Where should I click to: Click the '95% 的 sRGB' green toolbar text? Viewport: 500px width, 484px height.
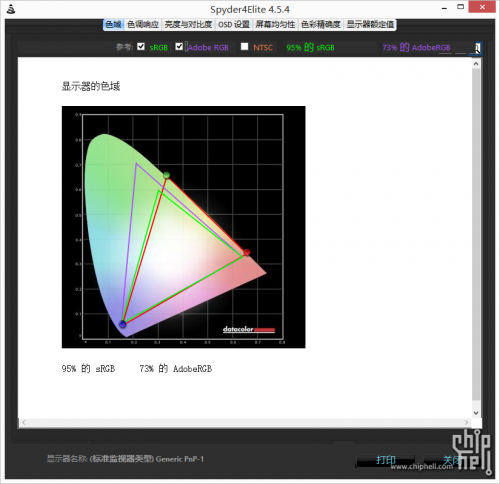point(310,47)
